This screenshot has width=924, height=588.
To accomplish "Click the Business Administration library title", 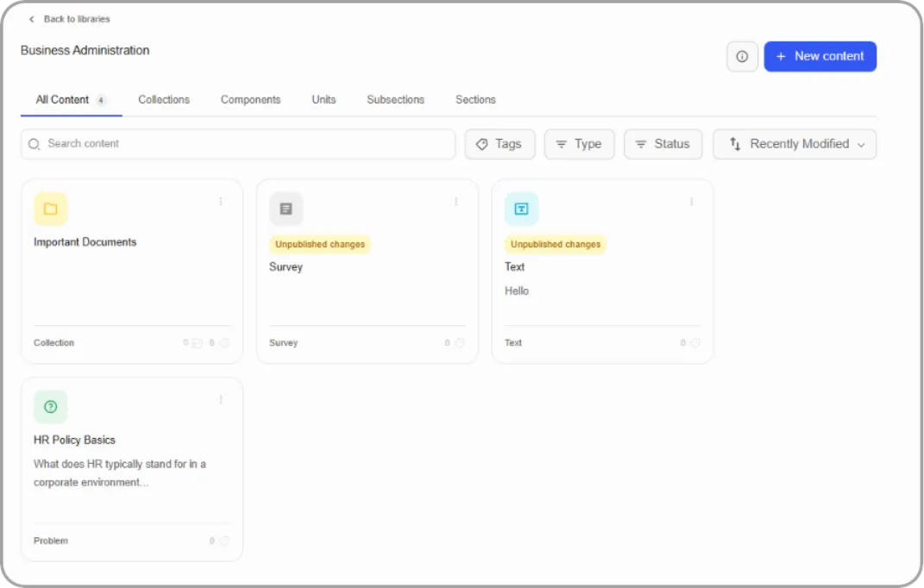I will (85, 50).
